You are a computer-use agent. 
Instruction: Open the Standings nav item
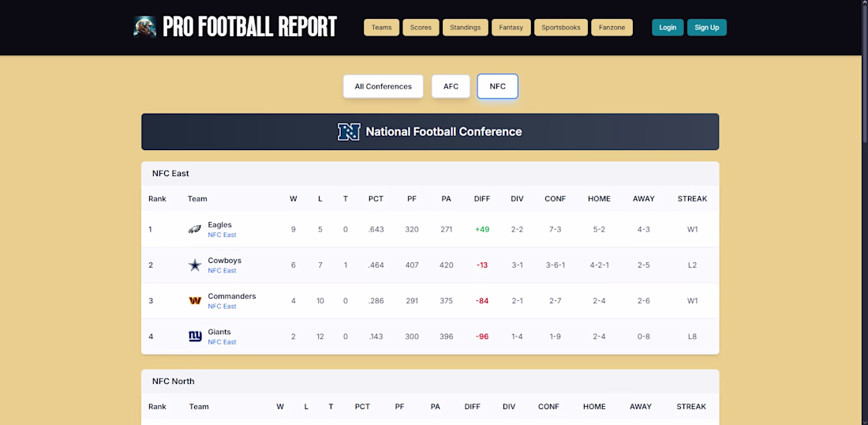(465, 28)
